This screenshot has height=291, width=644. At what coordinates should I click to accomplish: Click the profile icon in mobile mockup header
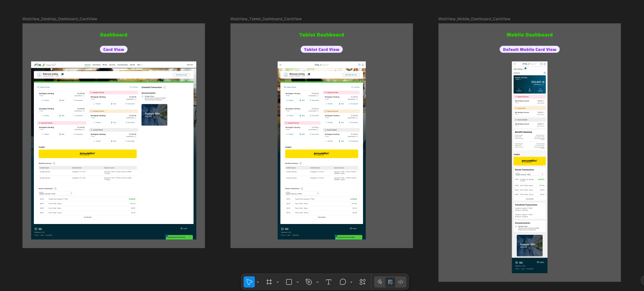click(x=545, y=64)
